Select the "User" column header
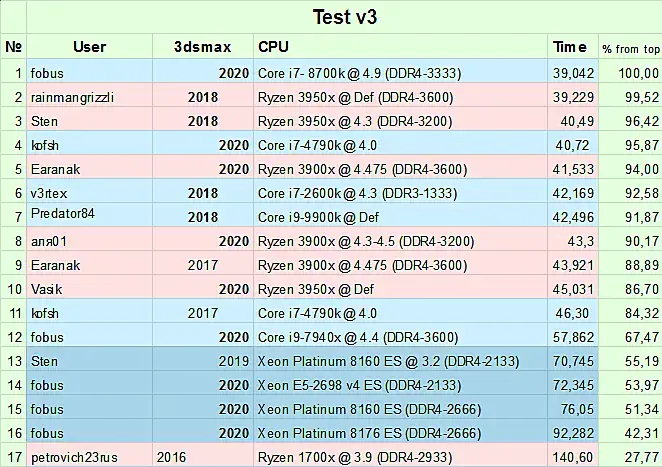This screenshot has width=662, height=467. coord(90,46)
